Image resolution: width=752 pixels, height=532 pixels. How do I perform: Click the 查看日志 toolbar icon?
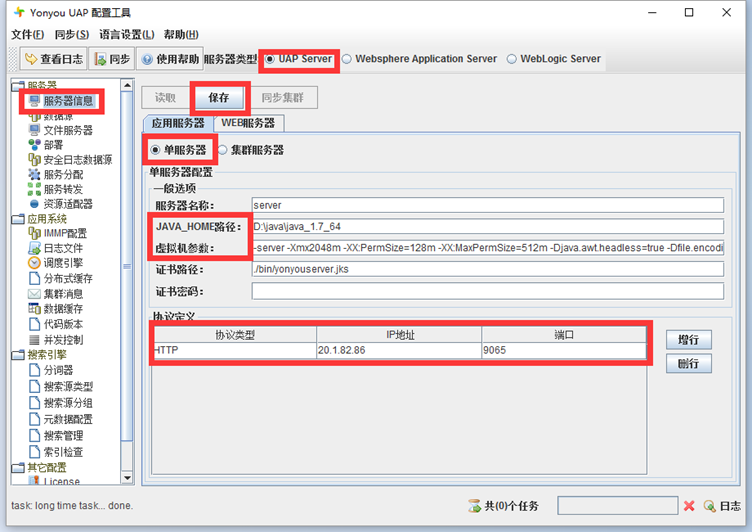click(x=31, y=59)
